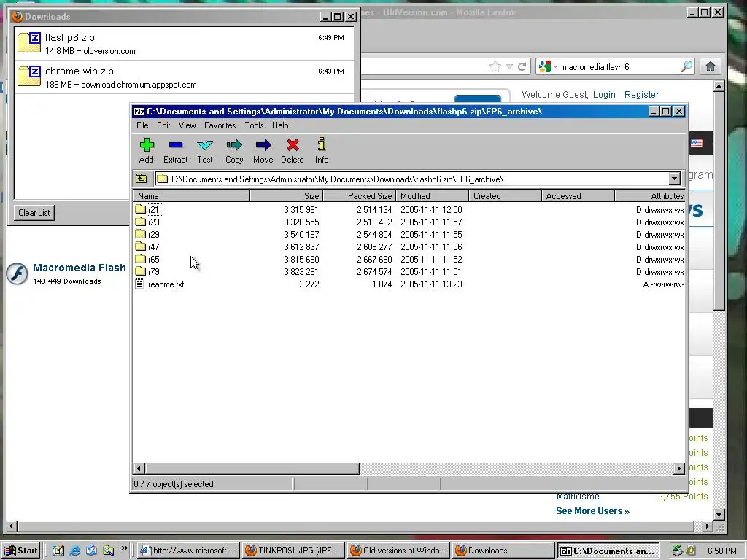
Task: Click the Matrixisme user name
Action: click(x=578, y=497)
